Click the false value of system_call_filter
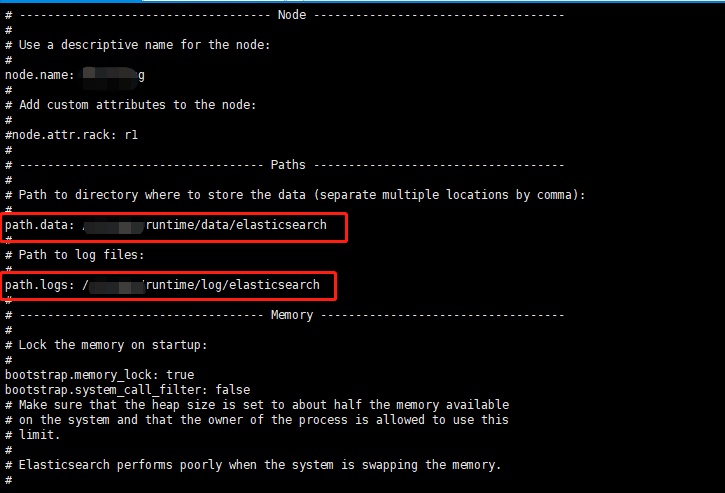 tap(233, 390)
